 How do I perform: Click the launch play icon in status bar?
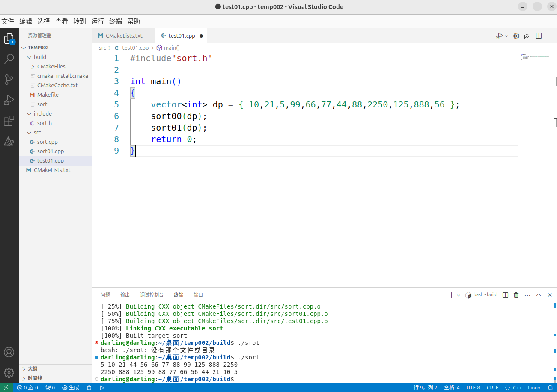102,388
